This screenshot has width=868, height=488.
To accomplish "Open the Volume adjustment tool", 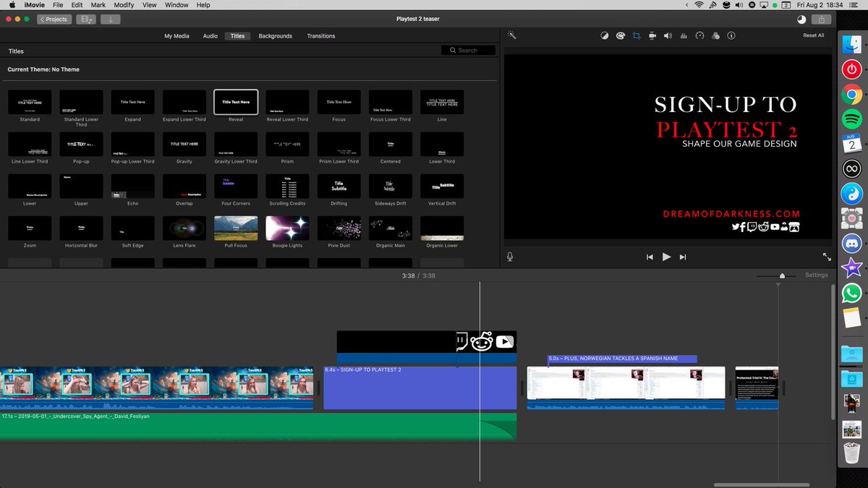I will pyautogui.click(x=668, y=35).
